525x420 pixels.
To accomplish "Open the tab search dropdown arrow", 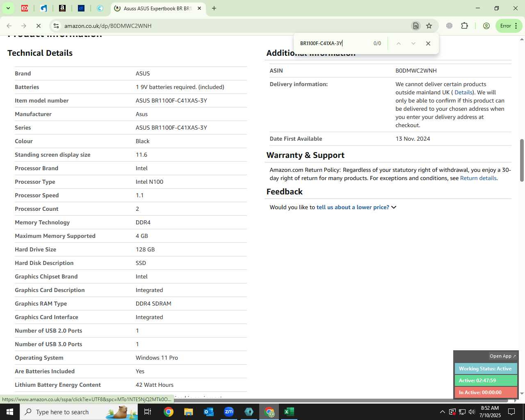I will tap(8, 8).
